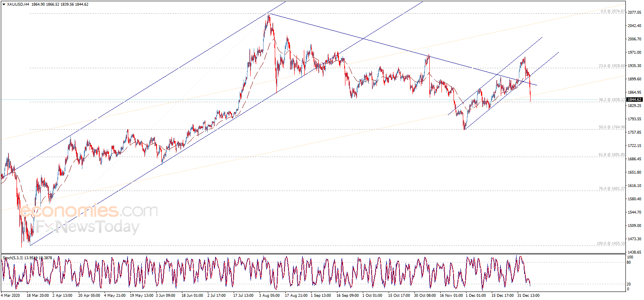Select the Fibonacci label 100.0 @ 1455.10
This screenshot has width=644, height=300.
click(x=611, y=243)
